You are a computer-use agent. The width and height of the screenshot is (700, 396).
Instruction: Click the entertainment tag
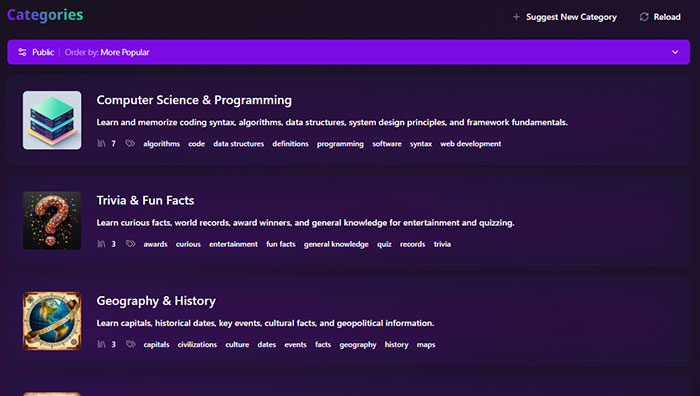point(233,244)
